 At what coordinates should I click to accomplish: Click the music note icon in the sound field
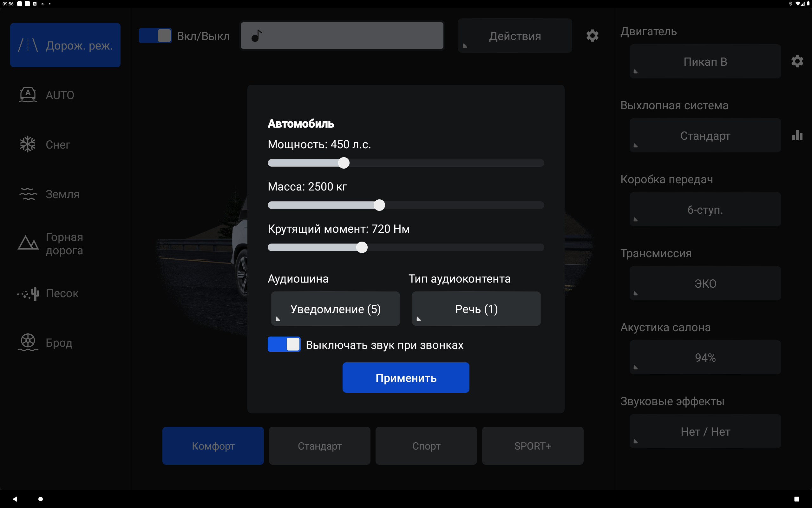256,36
